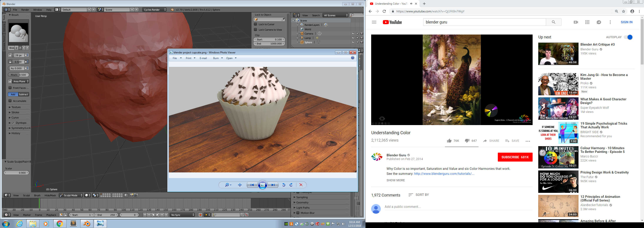Click the red SUBSCRIBE 681K button
This screenshot has width=644, height=228.
click(x=515, y=157)
